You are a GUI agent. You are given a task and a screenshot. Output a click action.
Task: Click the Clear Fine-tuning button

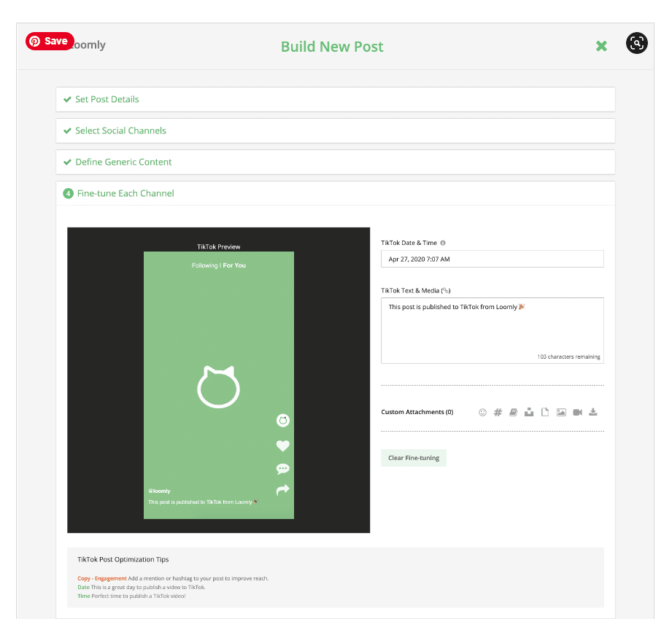(x=413, y=457)
